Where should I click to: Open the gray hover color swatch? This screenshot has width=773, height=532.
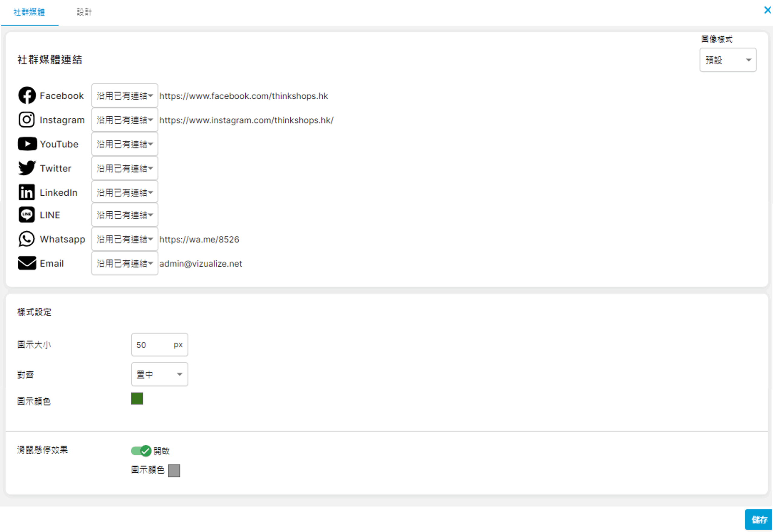point(174,470)
